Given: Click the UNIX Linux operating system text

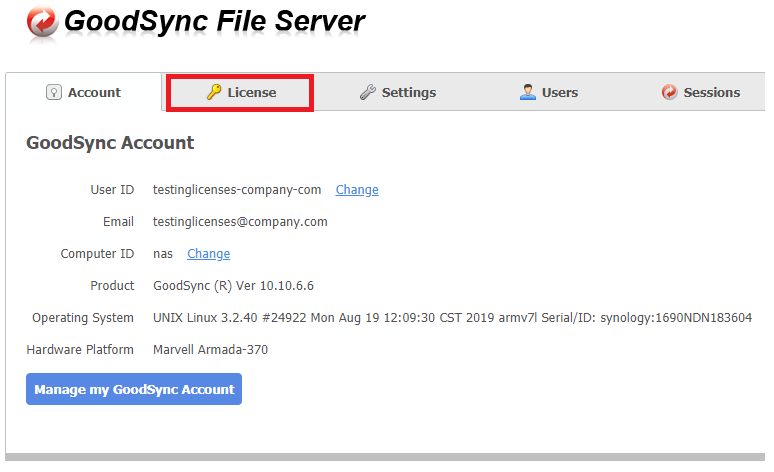Looking at the screenshot, I should (x=452, y=317).
